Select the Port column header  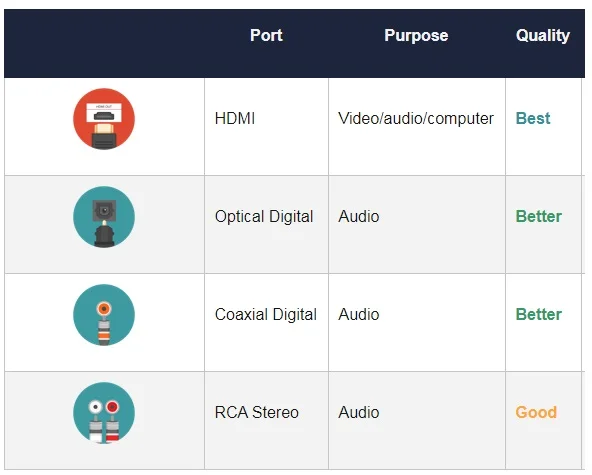click(266, 35)
